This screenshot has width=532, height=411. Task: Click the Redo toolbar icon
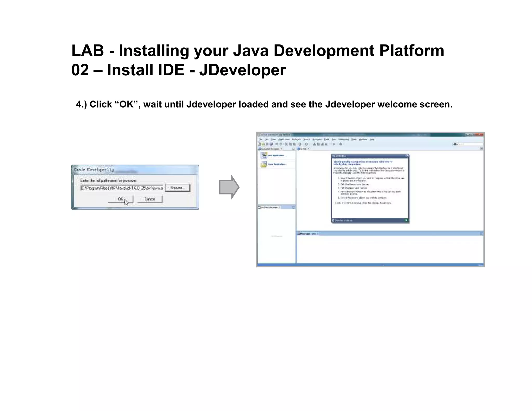[x=281, y=144]
